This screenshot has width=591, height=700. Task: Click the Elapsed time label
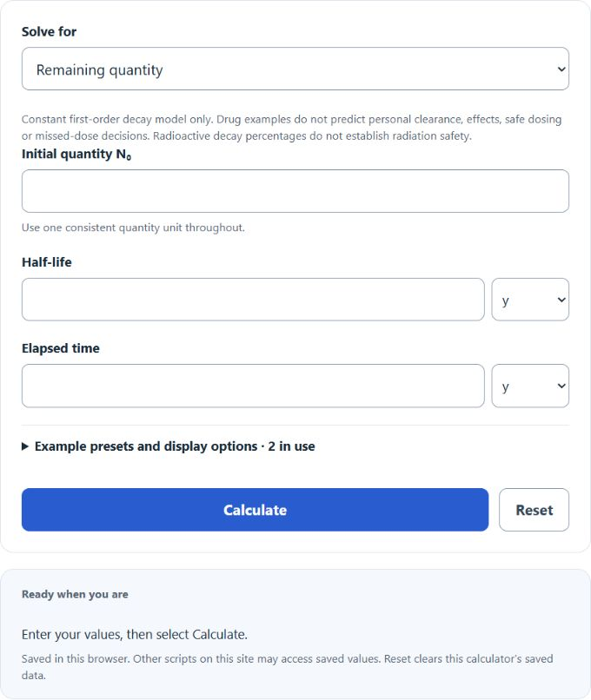coord(61,348)
